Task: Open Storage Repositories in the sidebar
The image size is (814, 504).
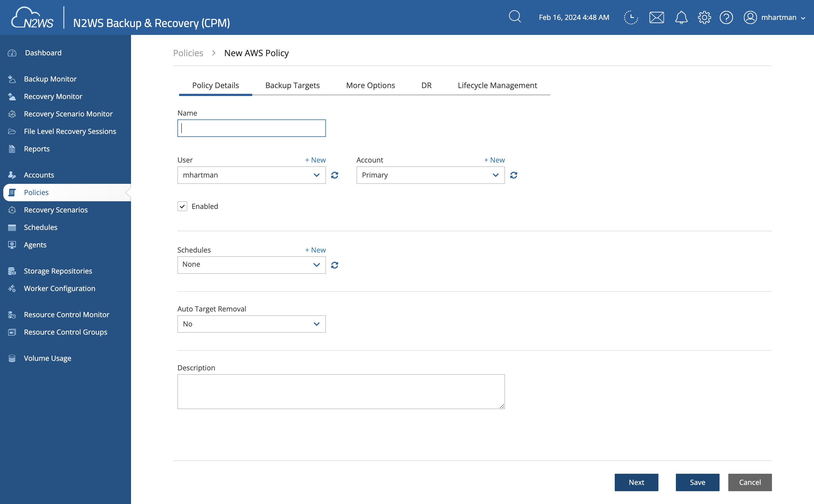Action: pos(58,271)
